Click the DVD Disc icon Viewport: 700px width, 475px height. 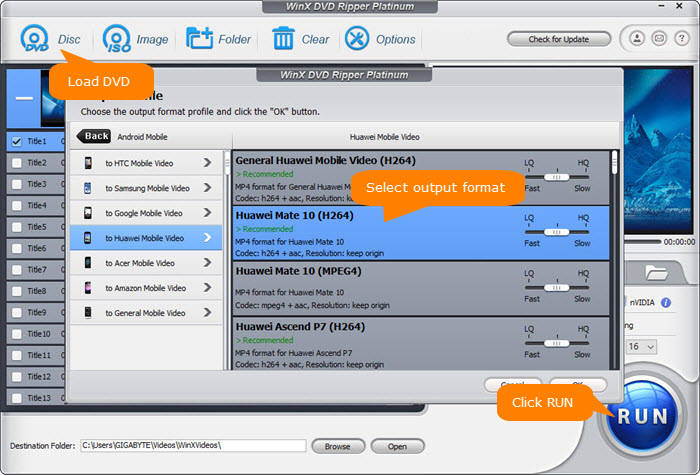click(x=34, y=38)
